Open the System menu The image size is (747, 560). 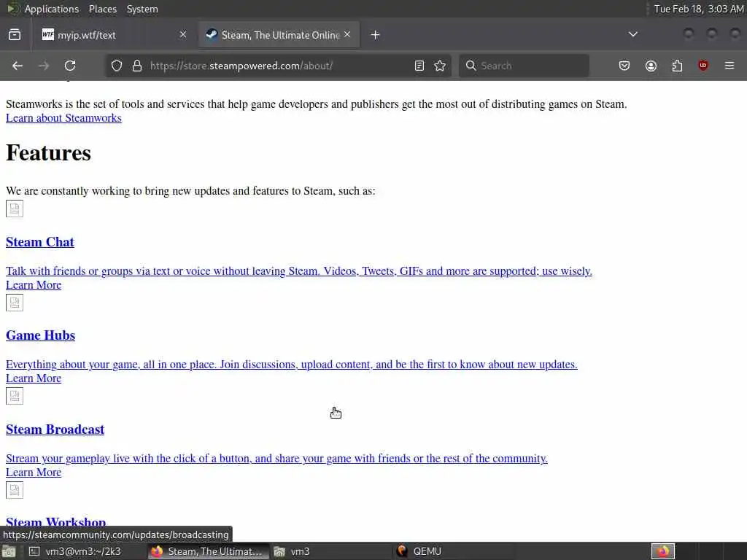click(x=142, y=9)
